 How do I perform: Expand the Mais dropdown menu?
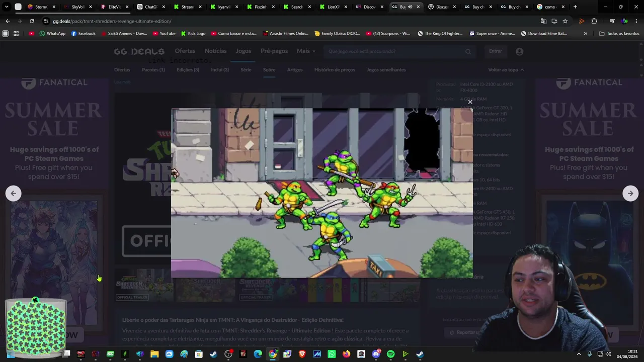[x=306, y=51]
